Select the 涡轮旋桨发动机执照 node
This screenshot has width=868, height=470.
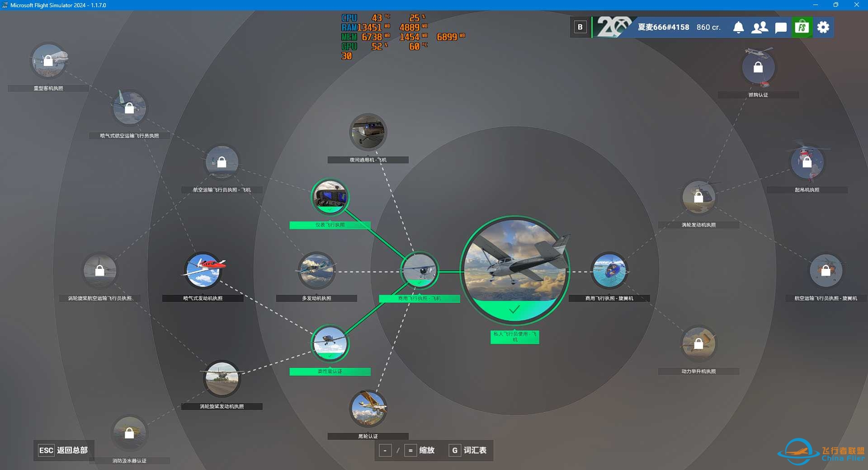click(x=222, y=379)
